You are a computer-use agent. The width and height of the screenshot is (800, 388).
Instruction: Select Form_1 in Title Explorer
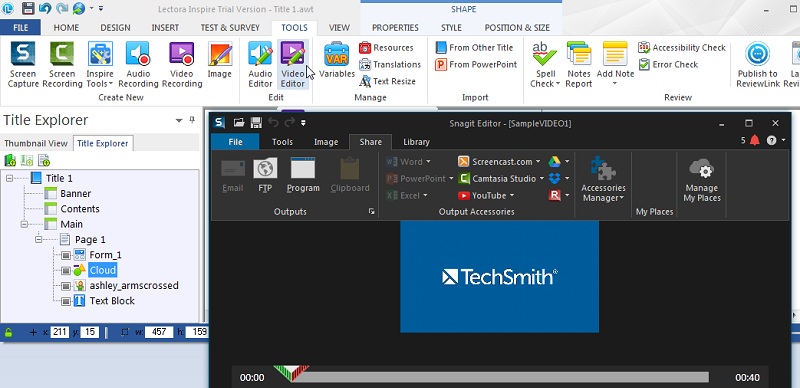[106, 255]
